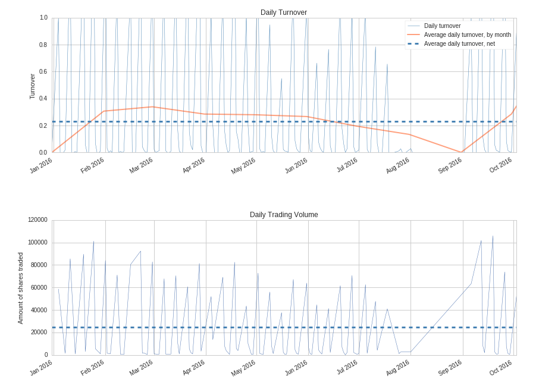539x392 pixels.
Task: Click 'Average daily turnover, net' legend text
Action: click(x=459, y=43)
